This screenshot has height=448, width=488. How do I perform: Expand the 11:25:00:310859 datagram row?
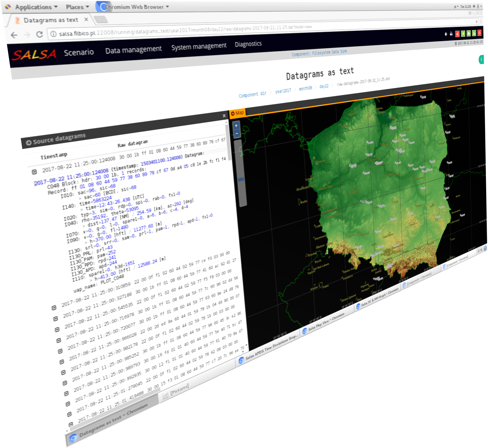[x=54, y=308]
